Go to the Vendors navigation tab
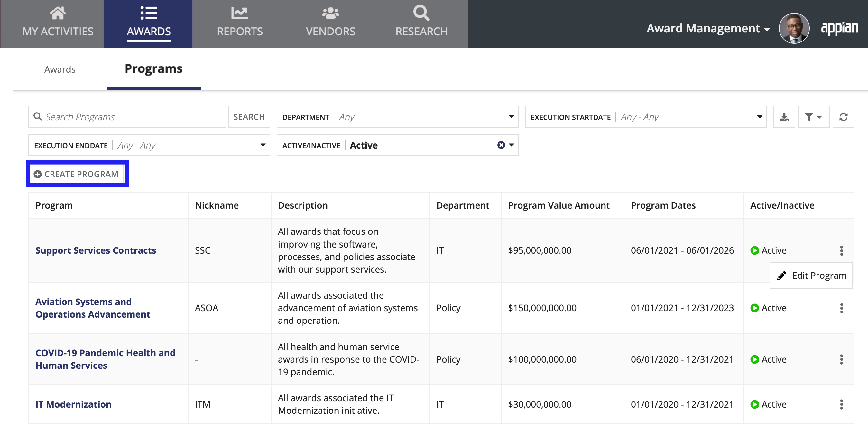 click(x=330, y=23)
